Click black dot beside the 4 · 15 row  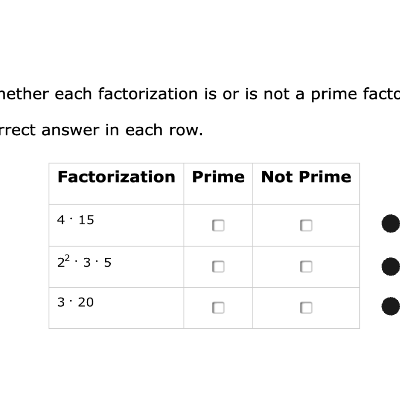(x=391, y=223)
